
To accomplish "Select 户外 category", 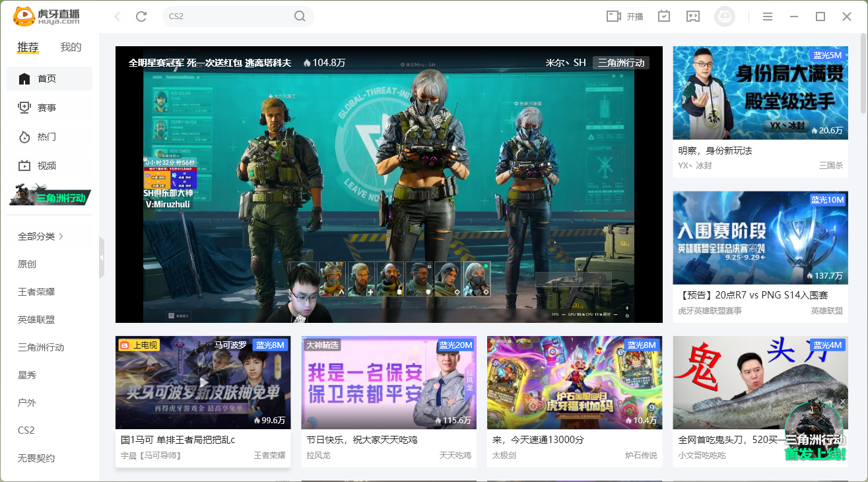I will [x=27, y=403].
